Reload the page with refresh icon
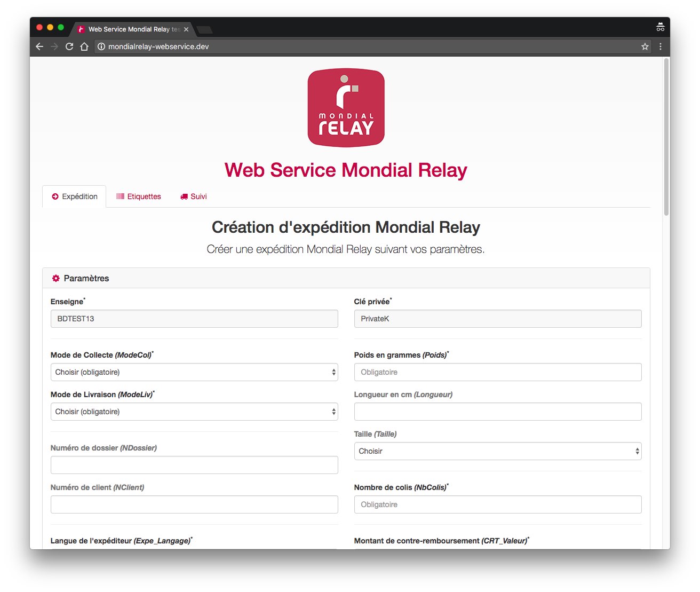The width and height of the screenshot is (700, 592). pyautogui.click(x=69, y=46)
